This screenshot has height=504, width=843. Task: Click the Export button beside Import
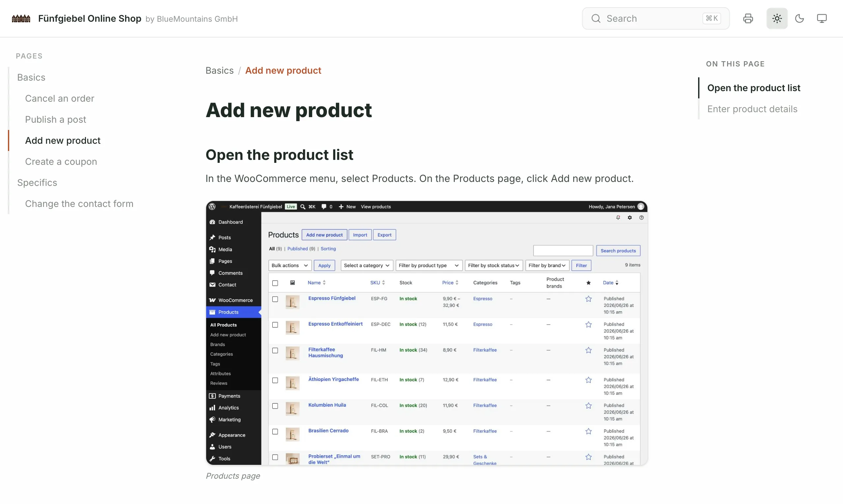coord(384,235)
